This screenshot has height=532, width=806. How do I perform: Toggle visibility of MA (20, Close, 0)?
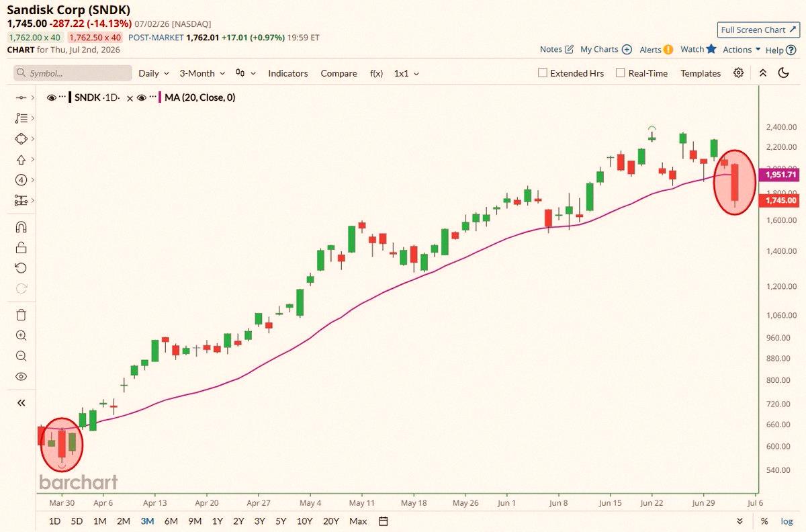[x=141, y=97]
